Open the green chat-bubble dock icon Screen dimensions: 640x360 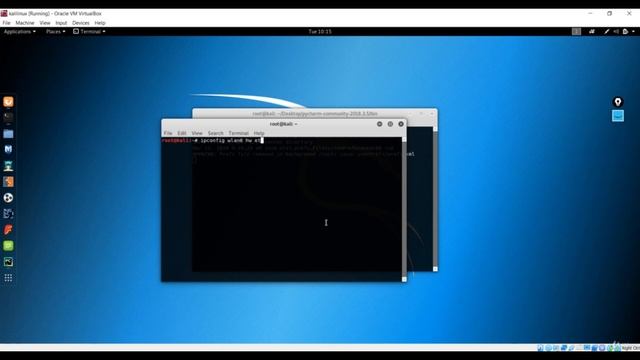pos(8,246)
